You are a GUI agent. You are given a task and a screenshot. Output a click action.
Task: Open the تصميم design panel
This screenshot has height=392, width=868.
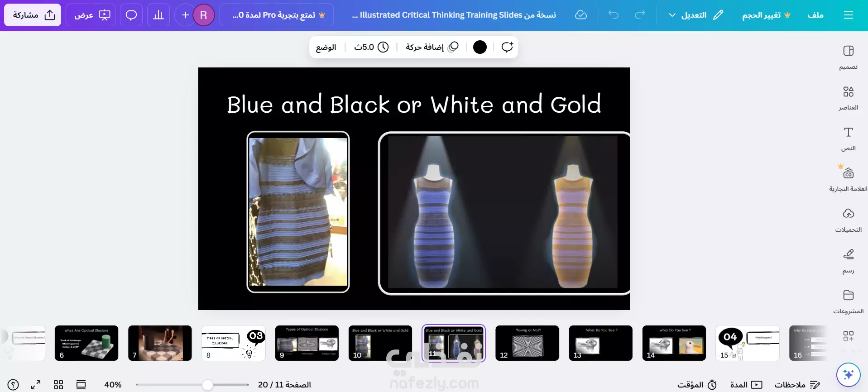point(848,57)
